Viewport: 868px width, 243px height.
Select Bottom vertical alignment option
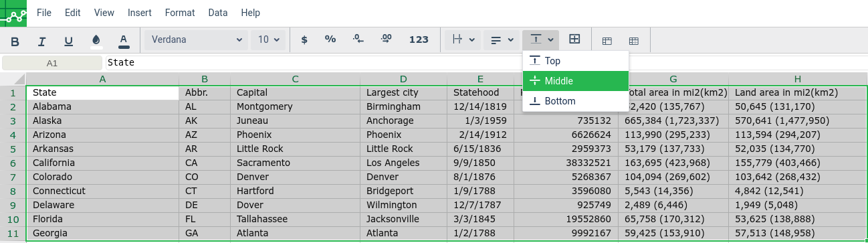click(x=576, y=101)
